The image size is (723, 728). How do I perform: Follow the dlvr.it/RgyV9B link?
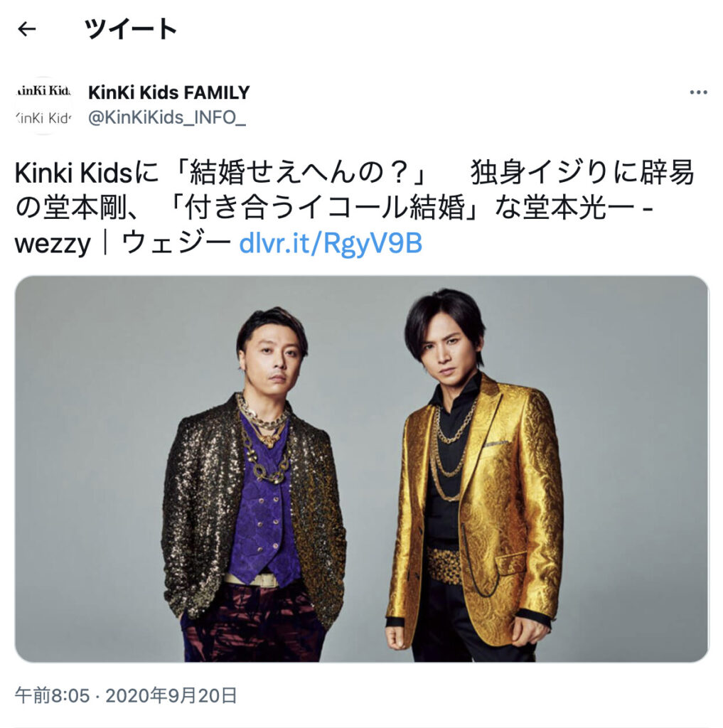tap(331, 243)
